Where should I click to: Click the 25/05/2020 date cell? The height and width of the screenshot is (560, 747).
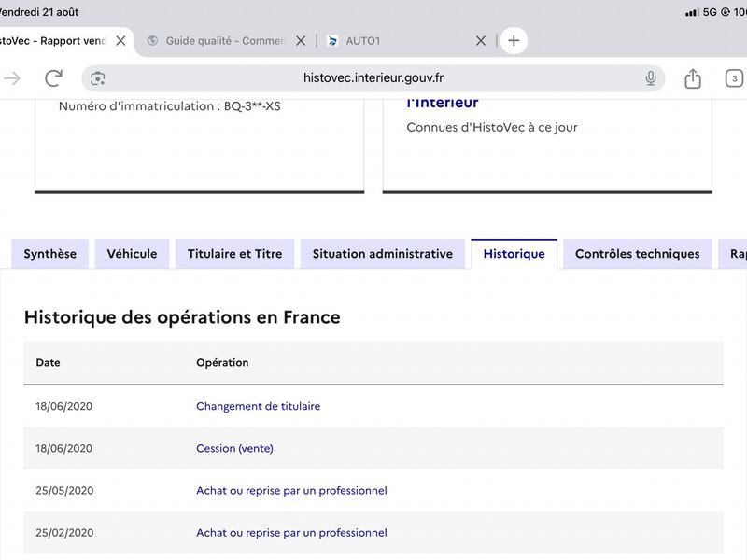(64, 491)
